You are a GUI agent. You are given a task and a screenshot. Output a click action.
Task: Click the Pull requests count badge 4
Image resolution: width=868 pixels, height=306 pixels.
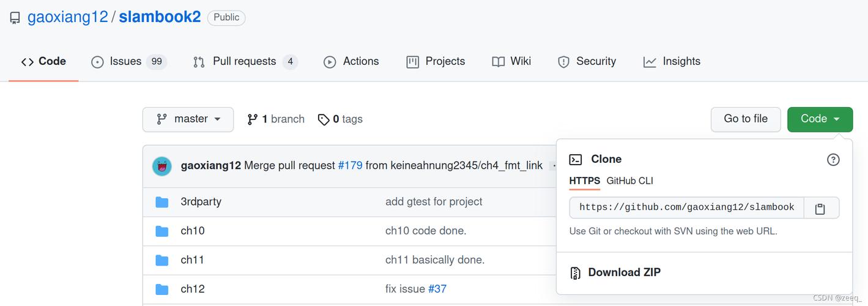pyautogui.click(x=291, y=61)
